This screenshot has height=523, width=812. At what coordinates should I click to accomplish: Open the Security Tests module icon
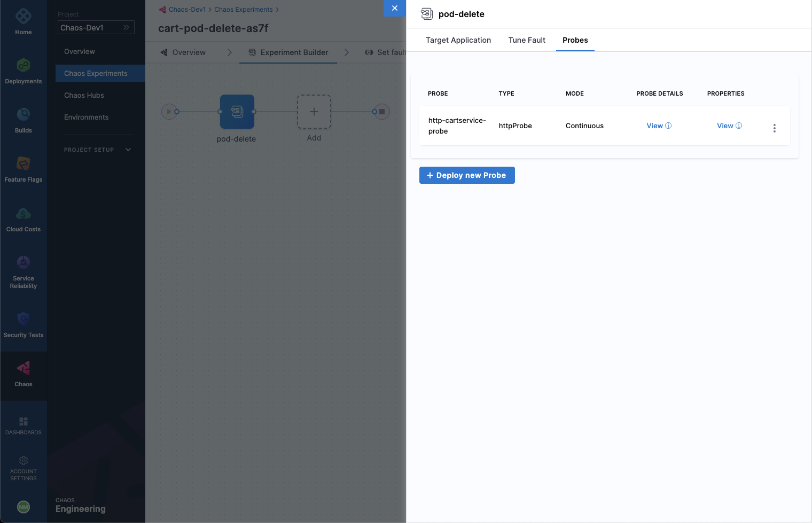coord(24,319)
